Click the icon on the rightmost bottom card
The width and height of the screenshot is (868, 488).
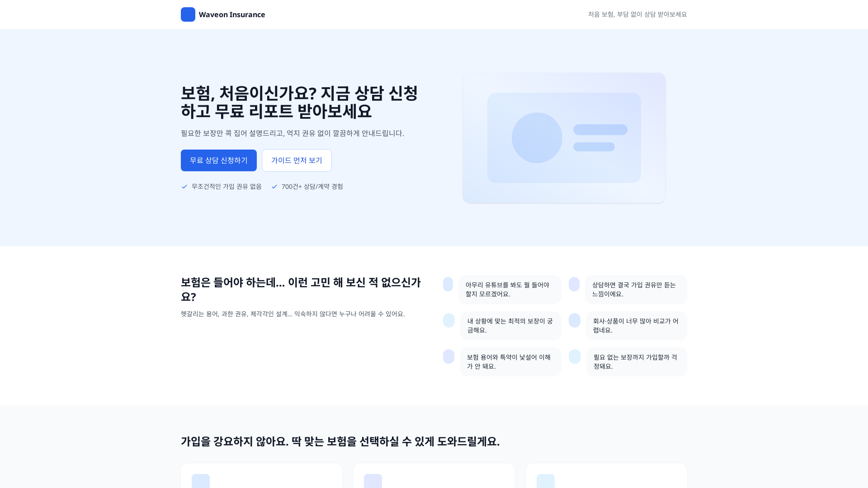pyautogui.click(x=546, y=481)
